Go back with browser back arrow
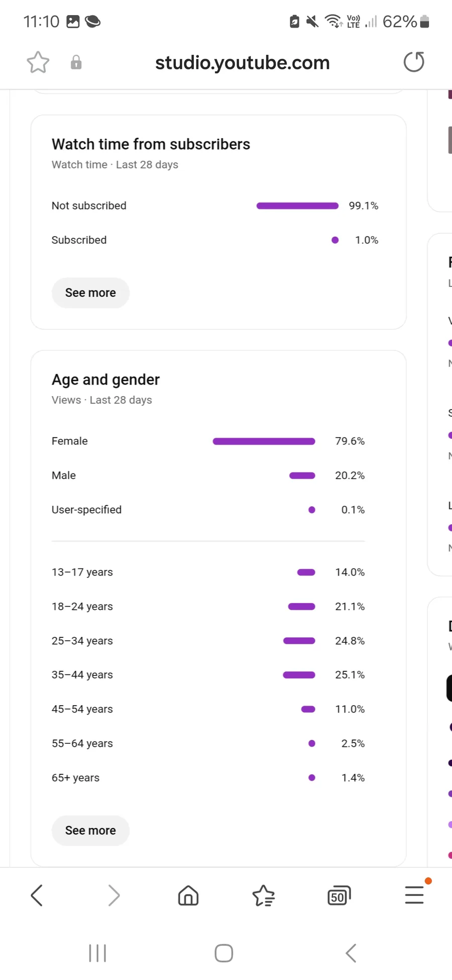The image size is (452, 980). click(37, 895)
